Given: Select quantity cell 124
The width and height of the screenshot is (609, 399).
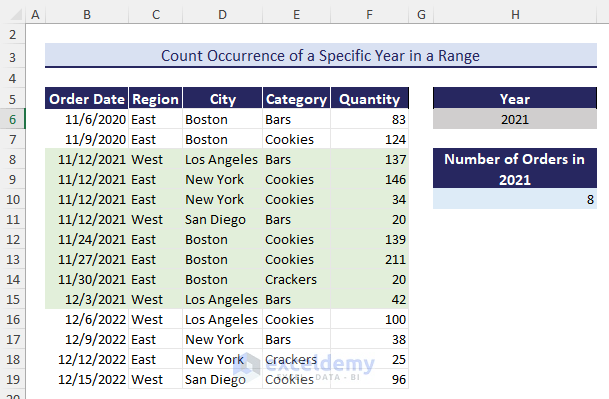Looking at the screenshot, I should coord(369,139).
